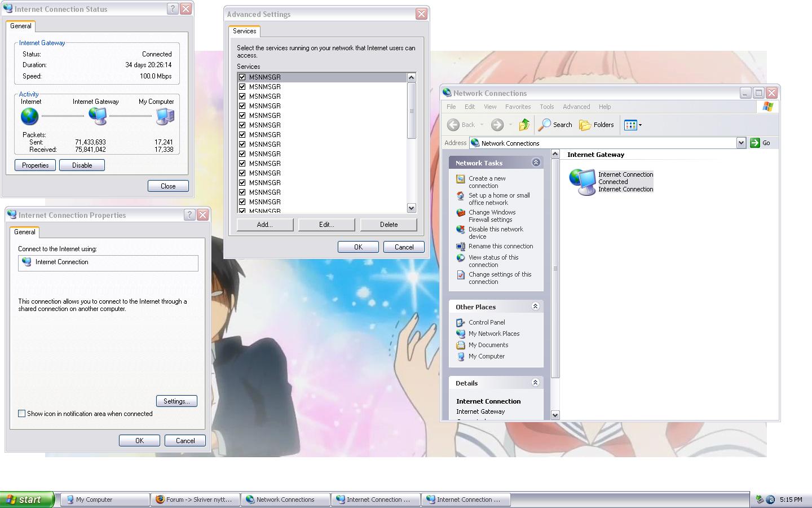
Task: Open My Computer icon under Other Places
Action: pyautogui.click(x=461, y=356)
